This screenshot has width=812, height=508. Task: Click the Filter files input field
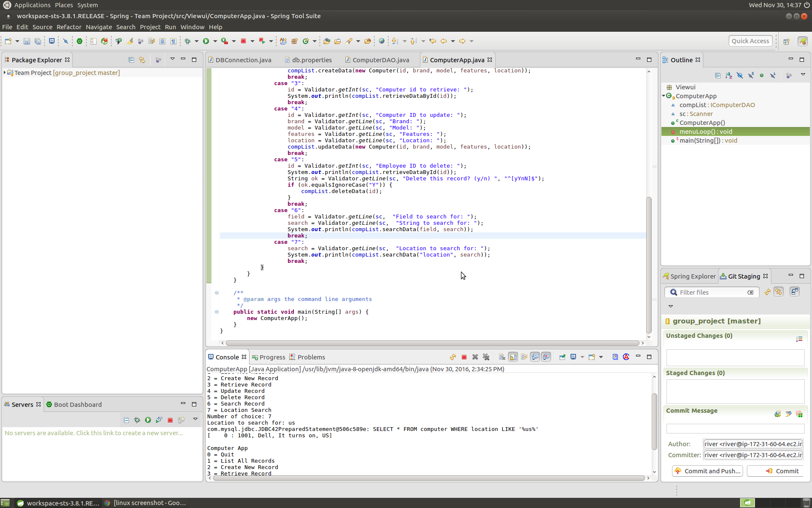pyautogui.click(x=712, y=293)
